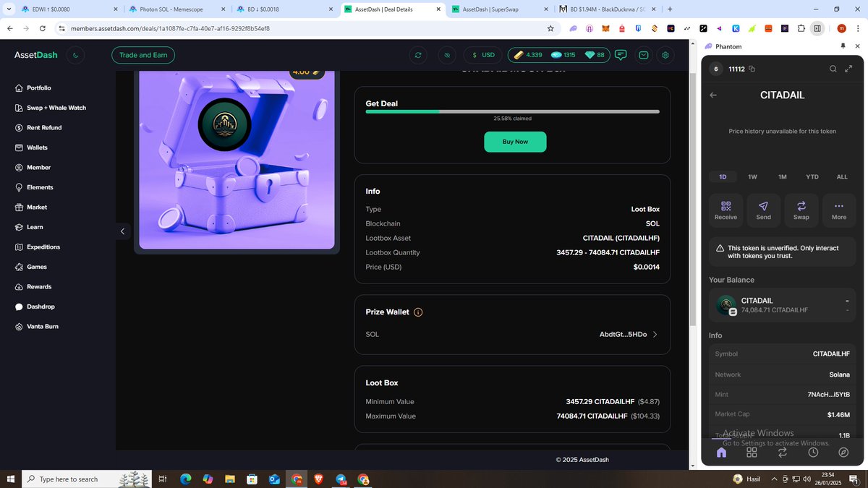The height and width of the screenshot is (488, 868).
Task: Click the Buy Now button
Action: (515, 142)
